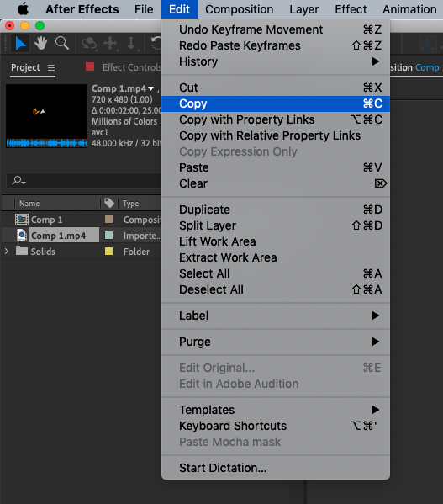Click the teal label swatch for Comp 1.mp4

108,236
